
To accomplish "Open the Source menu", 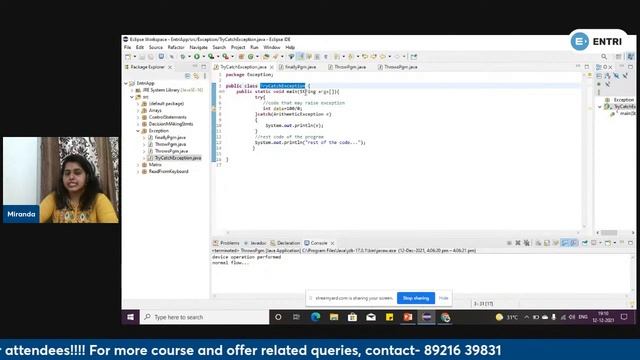I will tap(156, 47).
